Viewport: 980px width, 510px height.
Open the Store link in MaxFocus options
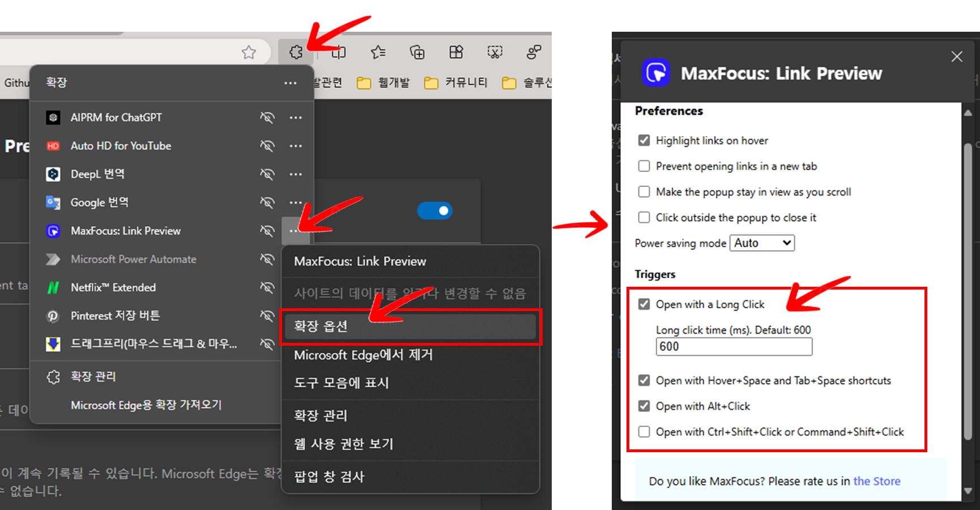877,481
